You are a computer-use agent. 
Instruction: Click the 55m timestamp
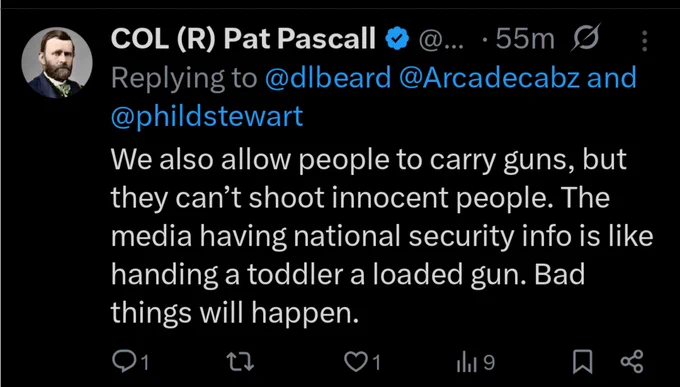pyautogui.click(x=525, y=39)
